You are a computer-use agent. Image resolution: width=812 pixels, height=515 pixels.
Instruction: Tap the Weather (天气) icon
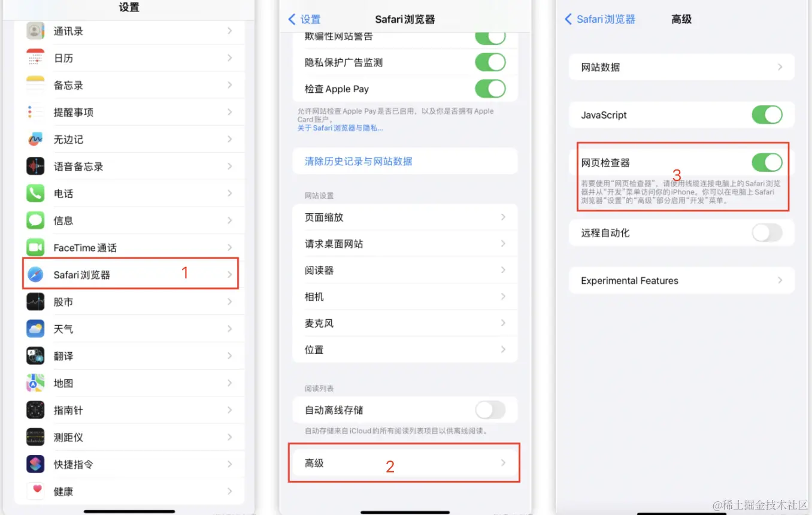[x=35, y=329]
